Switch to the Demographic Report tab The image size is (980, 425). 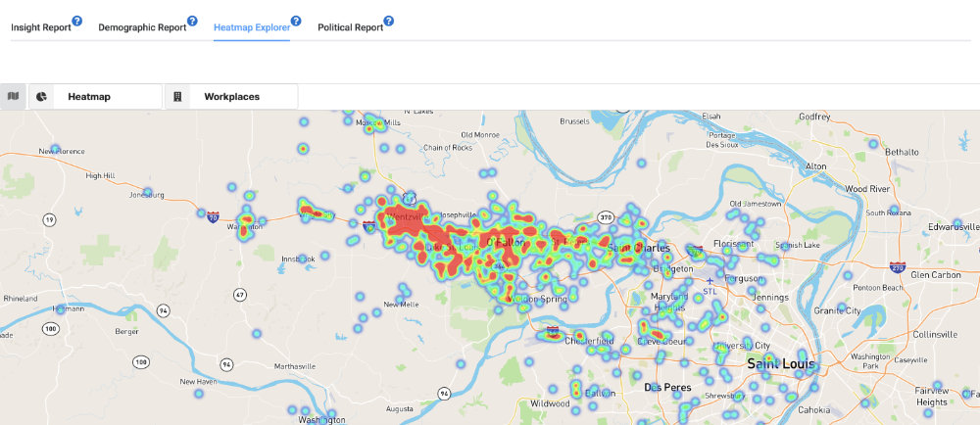(142, 27)
